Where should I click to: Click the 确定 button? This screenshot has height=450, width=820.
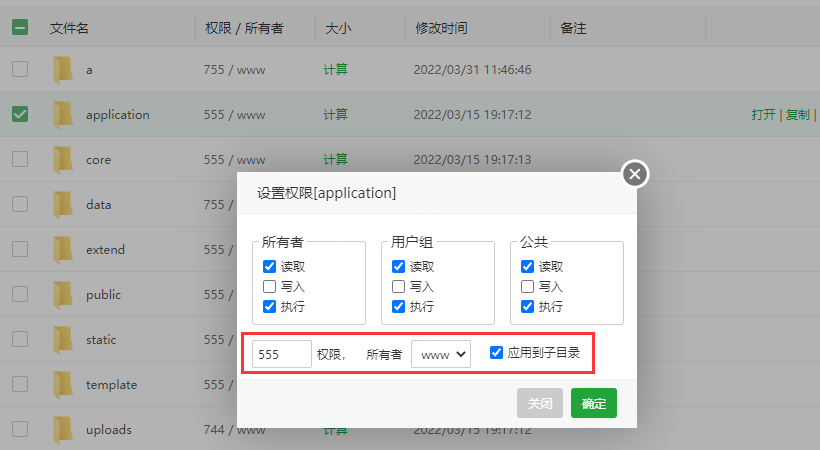pyautogui.click(x=593, y=403)
